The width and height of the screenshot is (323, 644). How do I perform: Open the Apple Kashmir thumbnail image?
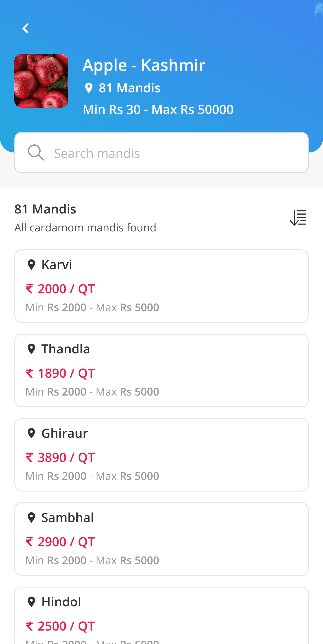click(x=41, y=81)
